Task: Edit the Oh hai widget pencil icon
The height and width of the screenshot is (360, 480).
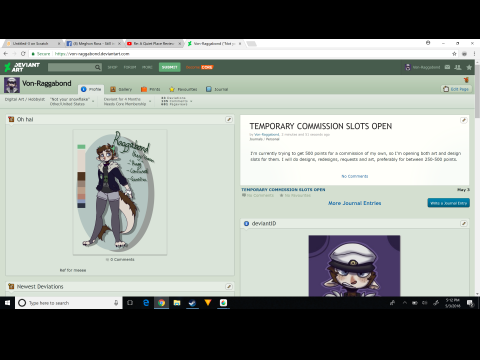Action: [229, 119]
